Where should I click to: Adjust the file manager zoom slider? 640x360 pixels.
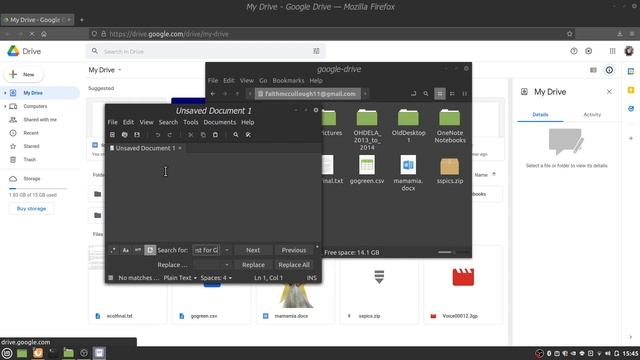[x=447, y=252]
